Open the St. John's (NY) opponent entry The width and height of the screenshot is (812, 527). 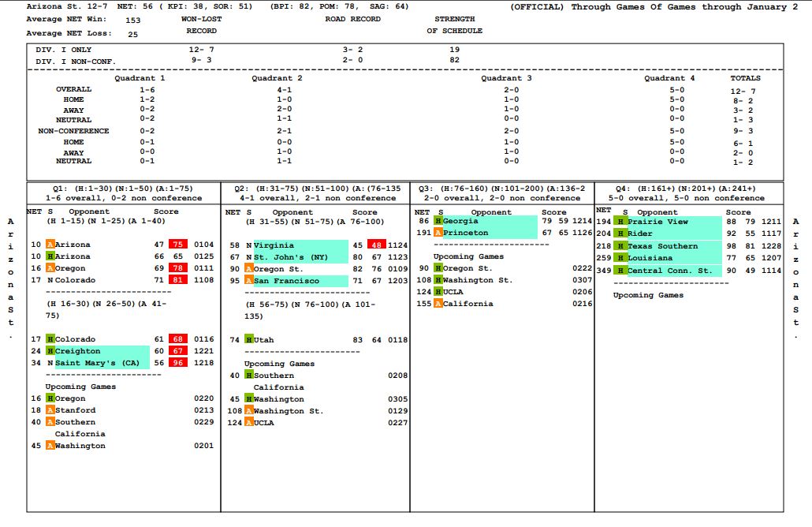point(291,258)
